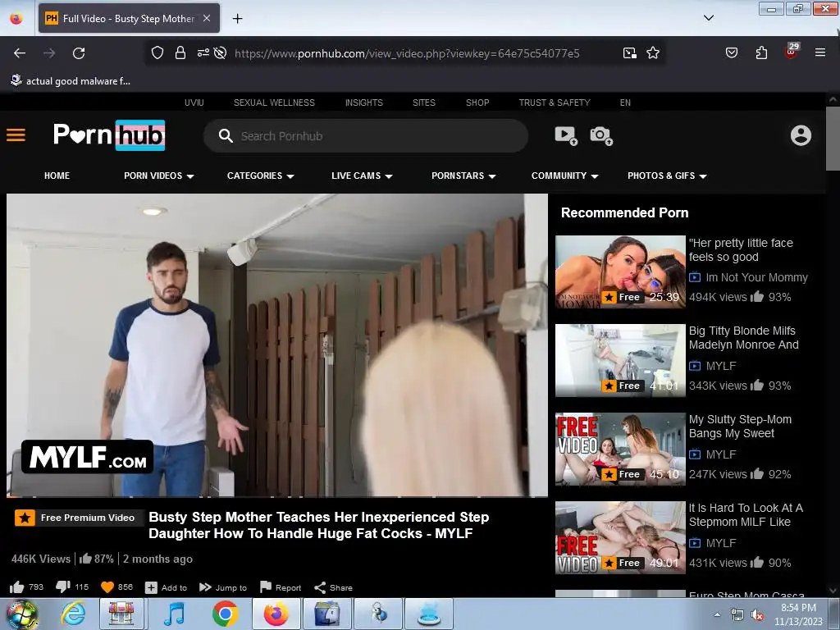This screenshot has height=630, width=840.
Task: Open the user account profile icon
Action: coord(801,135)
